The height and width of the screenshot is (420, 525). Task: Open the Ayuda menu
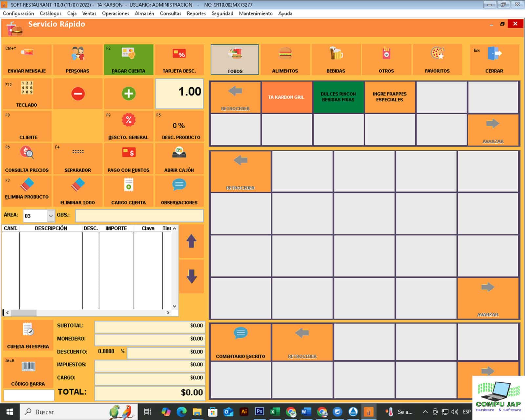pos(285,13)
